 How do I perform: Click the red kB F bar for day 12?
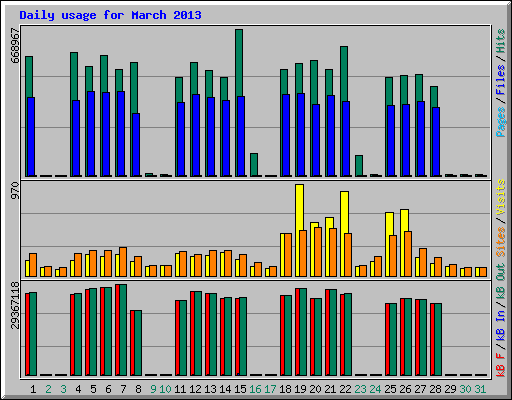[x=192, y=333]
